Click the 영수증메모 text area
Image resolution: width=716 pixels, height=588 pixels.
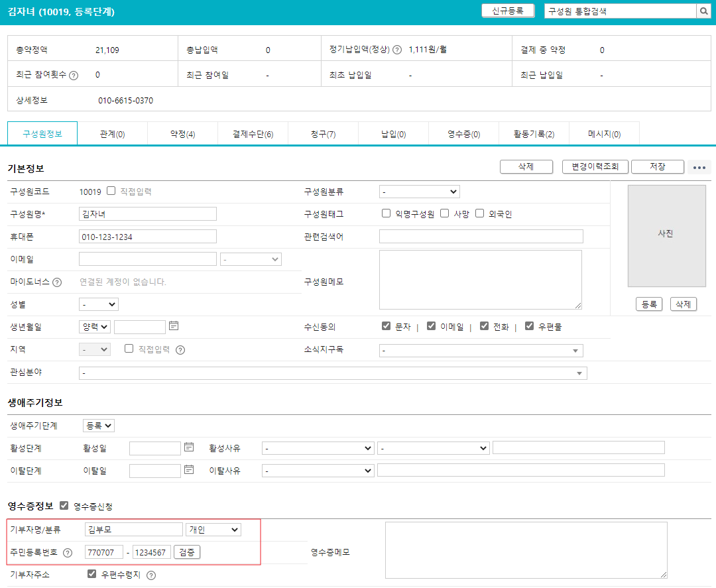(526, 550)
